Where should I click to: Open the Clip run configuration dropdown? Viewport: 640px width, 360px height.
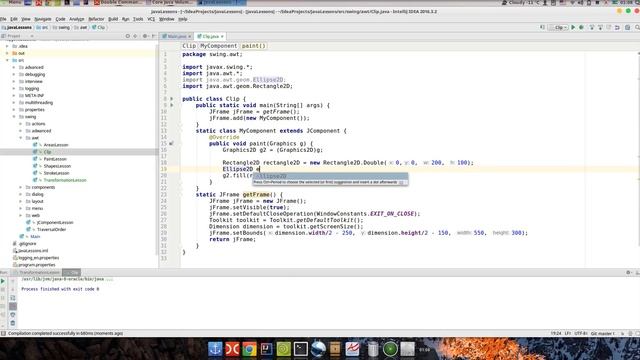tap(558, 27)
